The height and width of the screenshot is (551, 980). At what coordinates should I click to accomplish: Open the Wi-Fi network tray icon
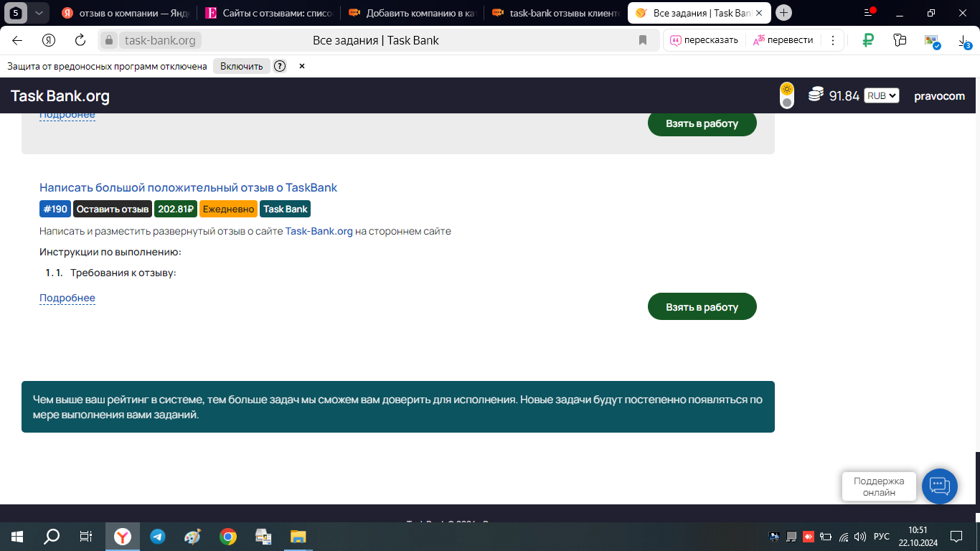click(844, 536)
